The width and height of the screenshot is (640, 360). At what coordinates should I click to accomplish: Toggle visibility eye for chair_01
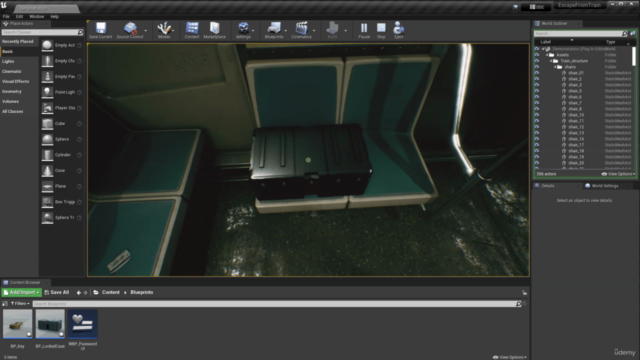click(x=537, y=73)
